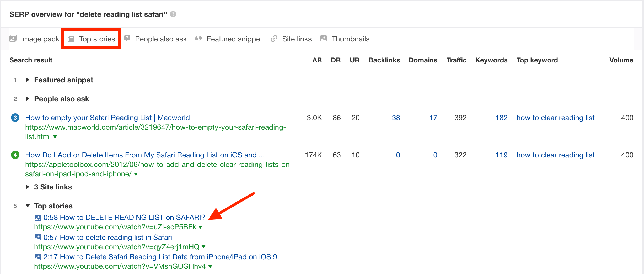Open dropdown next to appletoolbox URL
Viewport: 644px width, 274px height.
tap(136, 174)
